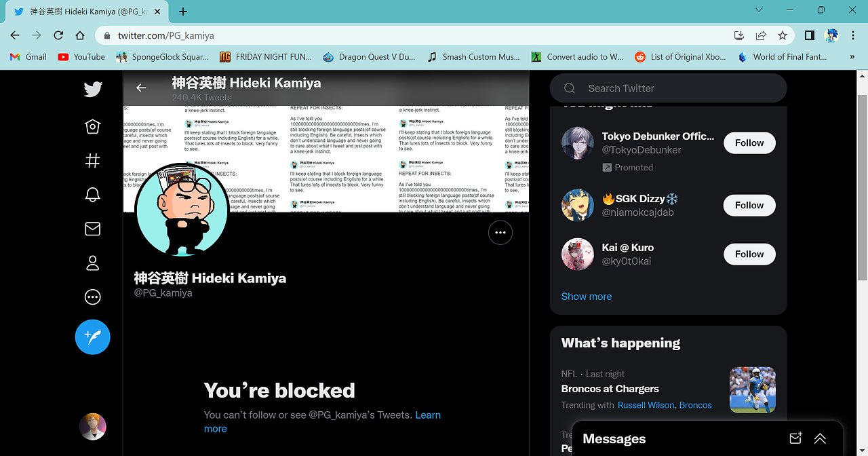Click the Chrome profile avatar icon
The height and width of the screenshot is (456, 868).
(x=831, y=35)
